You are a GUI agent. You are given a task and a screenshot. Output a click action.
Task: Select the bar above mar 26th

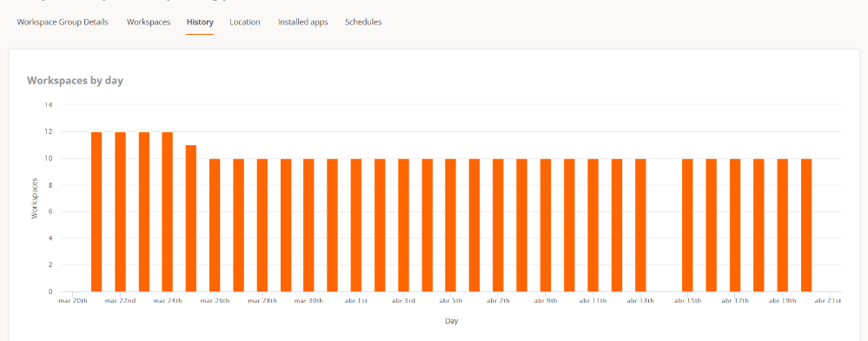point(215,225)
